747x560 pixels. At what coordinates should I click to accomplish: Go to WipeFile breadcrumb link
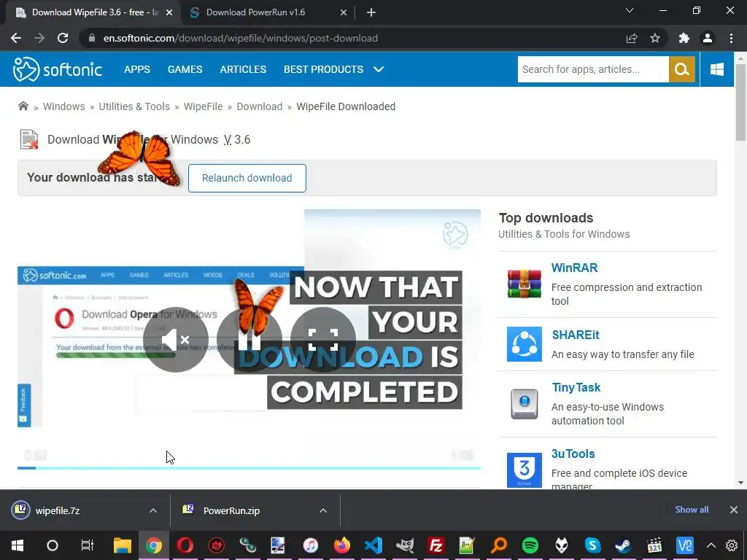point(203,106)
